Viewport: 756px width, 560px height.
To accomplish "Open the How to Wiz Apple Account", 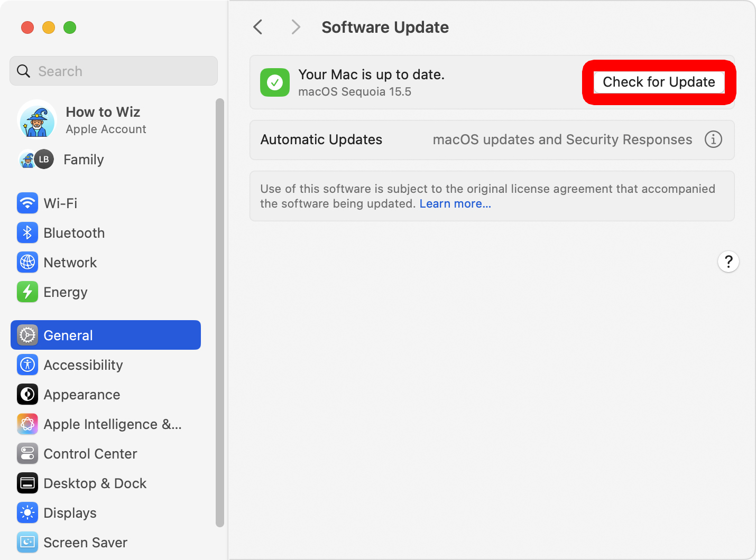I will point(103,119).
